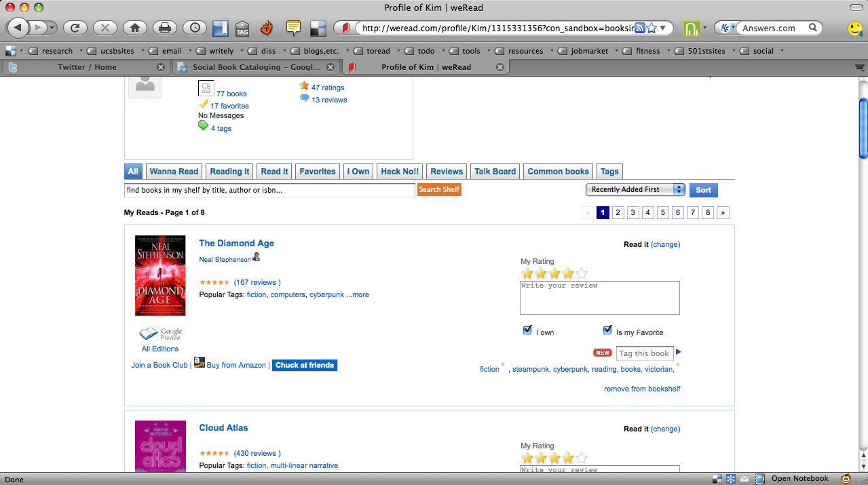The width and height of the screenshot is (868, 485).
Task: Expand the fitness bookmarks folder
Action: [668, 51]
